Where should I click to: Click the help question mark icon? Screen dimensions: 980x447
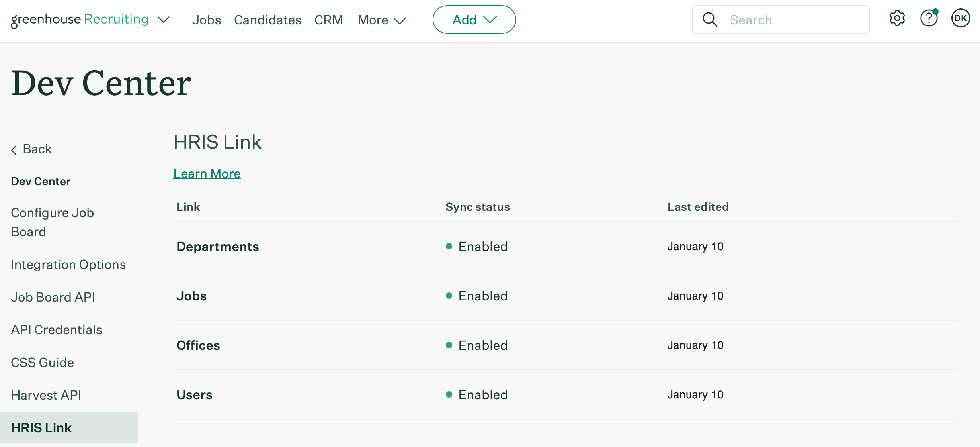coord(928,20)
